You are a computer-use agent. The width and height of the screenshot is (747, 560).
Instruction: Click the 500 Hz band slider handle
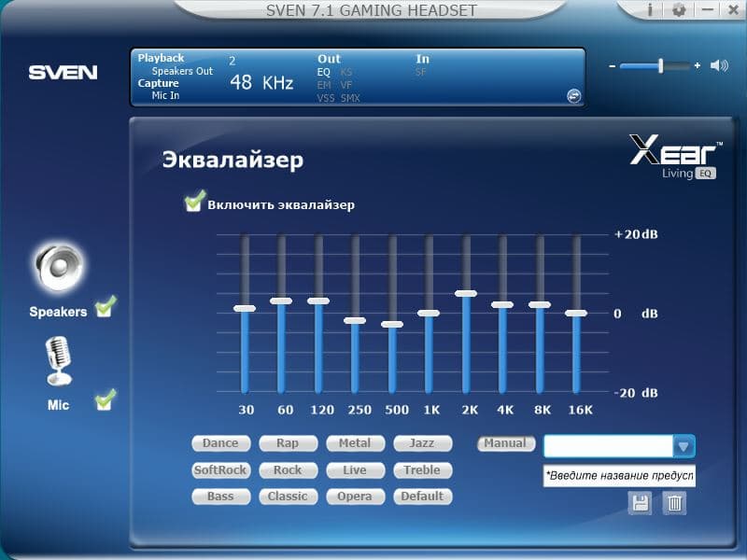[x=392, y=324]
